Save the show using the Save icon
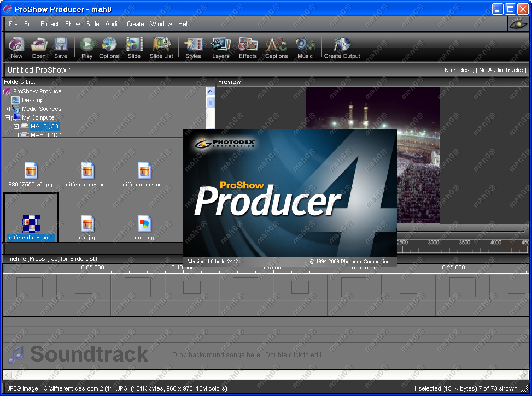Viewport: 532px width, 396px height. coord(61,48)
